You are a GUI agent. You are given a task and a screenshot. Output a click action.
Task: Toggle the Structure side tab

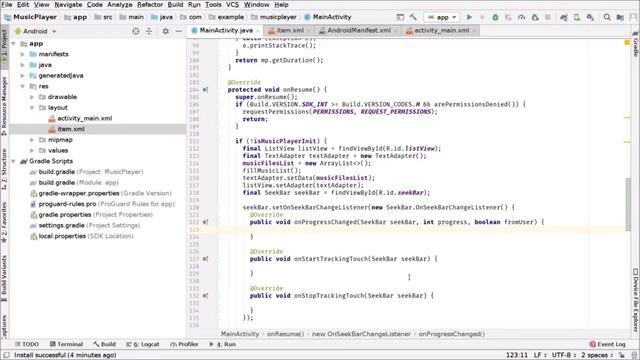tap(4, 169)
